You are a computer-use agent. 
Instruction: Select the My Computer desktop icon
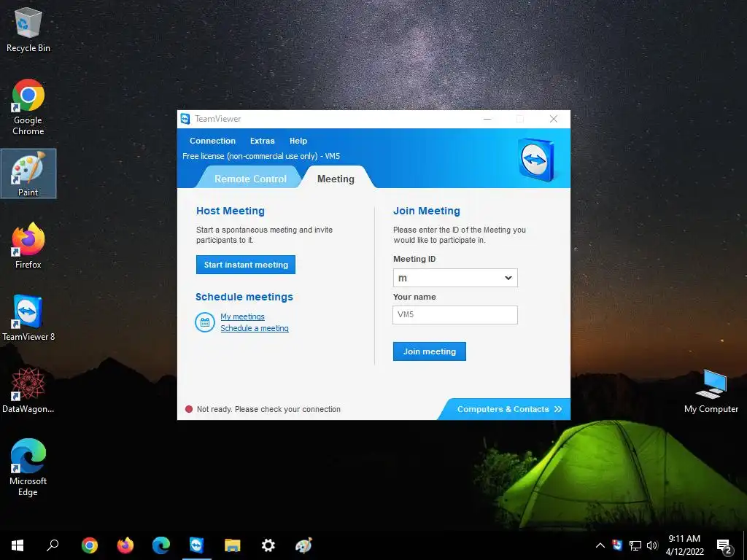711,392
